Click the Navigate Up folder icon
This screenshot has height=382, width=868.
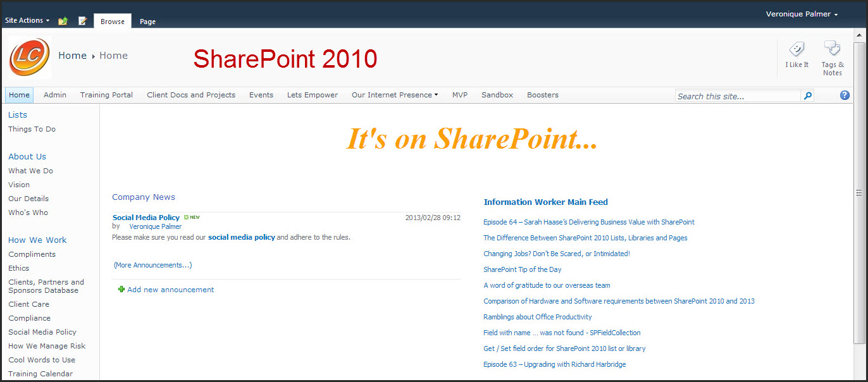63,21
